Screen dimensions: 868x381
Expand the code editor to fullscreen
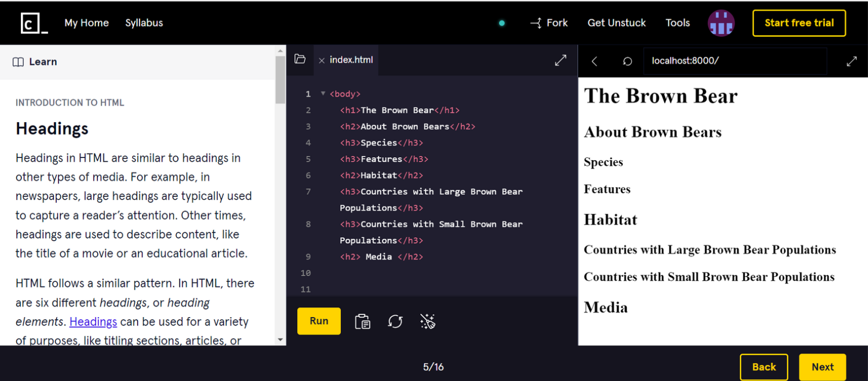click(560, 61)
